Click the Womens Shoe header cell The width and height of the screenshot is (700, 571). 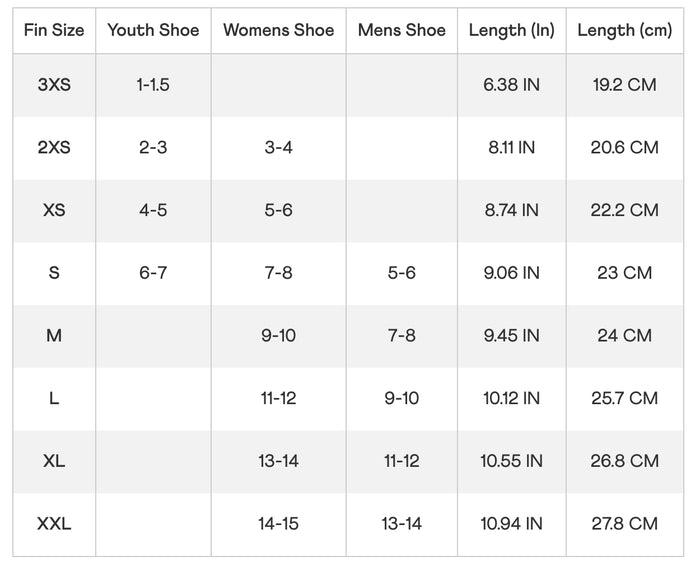pyautogui.click(x=279, y=30)
